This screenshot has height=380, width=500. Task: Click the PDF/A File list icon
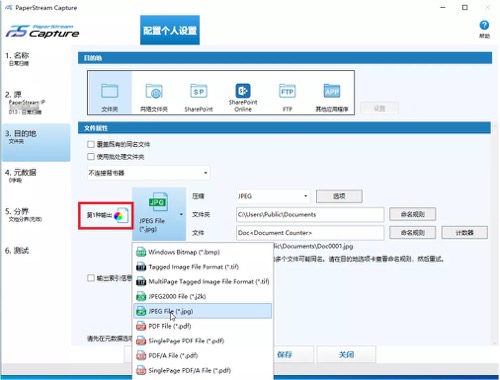(141, 356)
